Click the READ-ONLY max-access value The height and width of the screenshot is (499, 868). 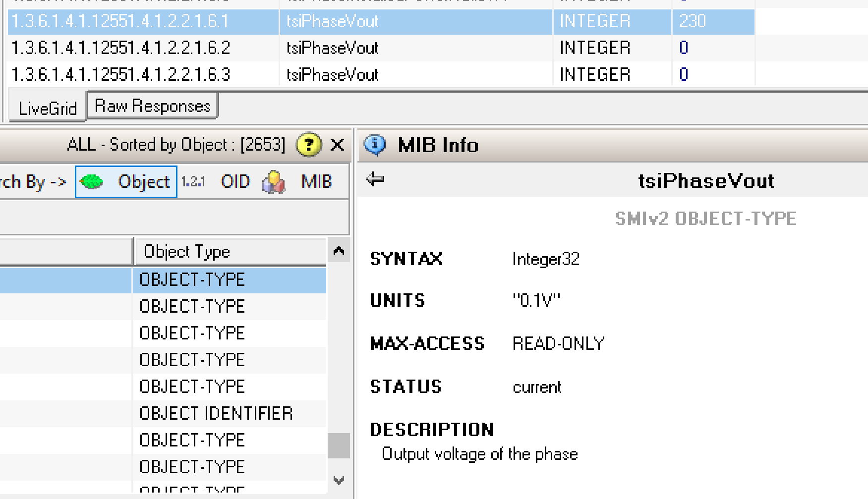click(x=558, y=343)
